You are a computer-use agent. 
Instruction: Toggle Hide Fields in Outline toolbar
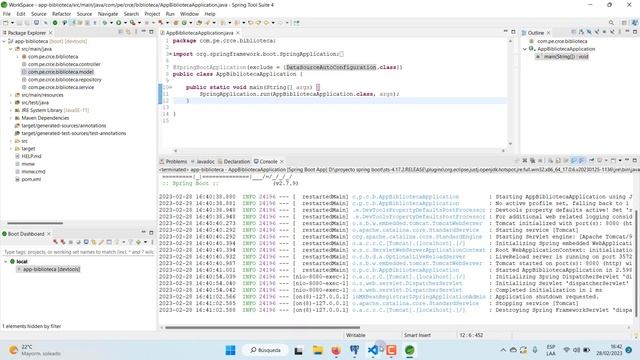(589, 32)
